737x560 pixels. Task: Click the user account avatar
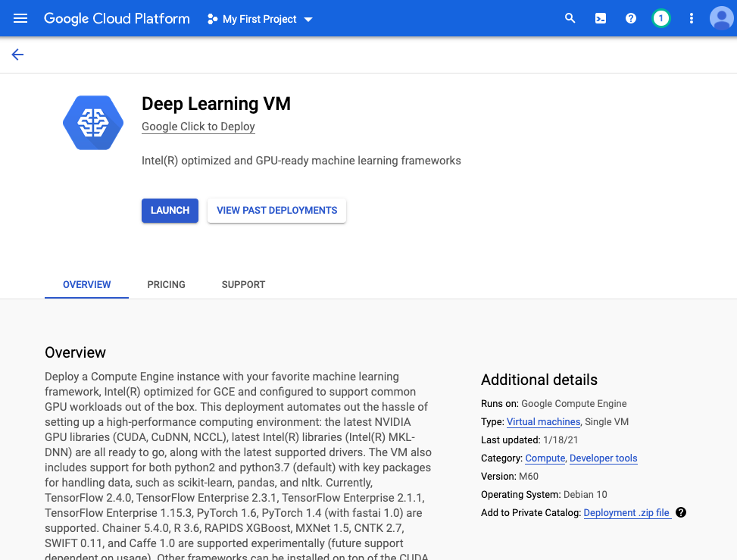coord(722,18)
